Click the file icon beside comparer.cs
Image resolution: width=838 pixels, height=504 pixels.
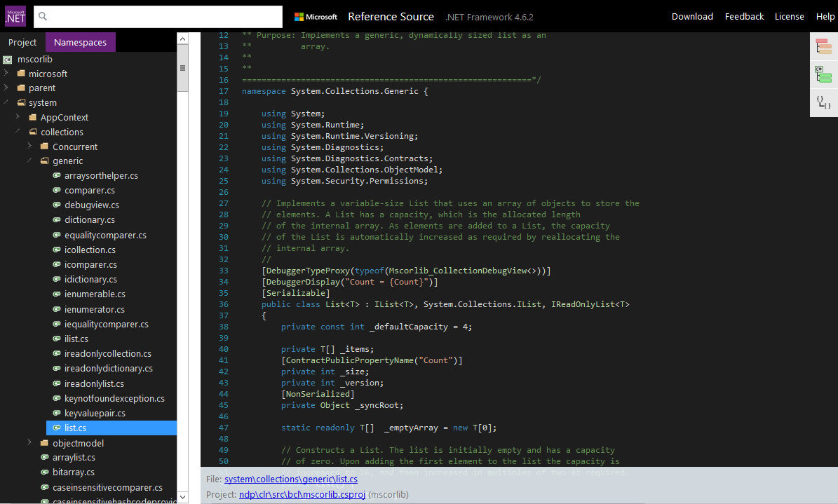point(57,190)
